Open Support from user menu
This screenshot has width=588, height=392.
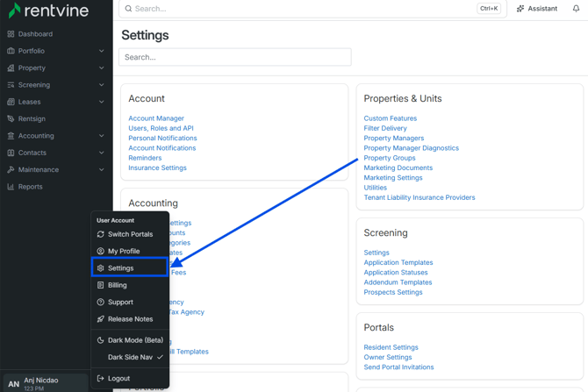click(x=130, y=302)
